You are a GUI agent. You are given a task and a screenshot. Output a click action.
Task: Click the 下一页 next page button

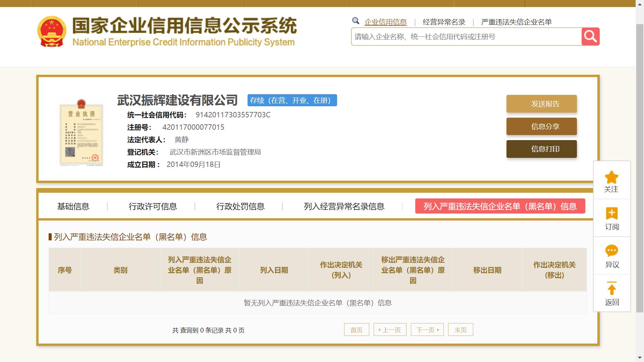pyautogui.click(x=427, y=330)
